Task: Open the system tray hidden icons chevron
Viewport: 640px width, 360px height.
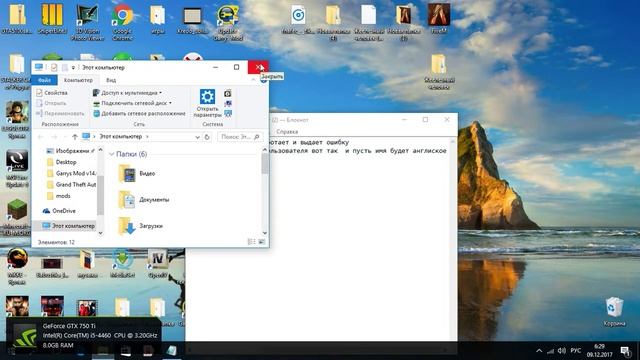Action: tap(539, 351)
